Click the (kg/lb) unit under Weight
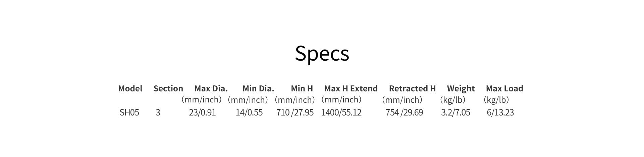The image size is (644, 157). pos(452,100)
